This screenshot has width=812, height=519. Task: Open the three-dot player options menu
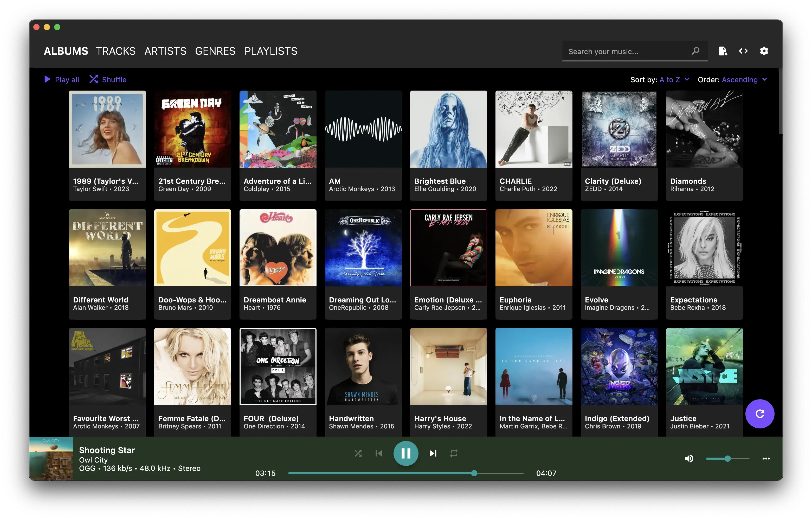click(766, 459)
